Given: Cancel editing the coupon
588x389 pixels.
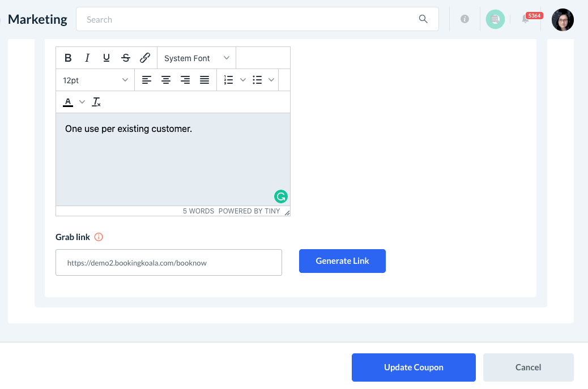Looking at the screenshot, I should 528,367.
